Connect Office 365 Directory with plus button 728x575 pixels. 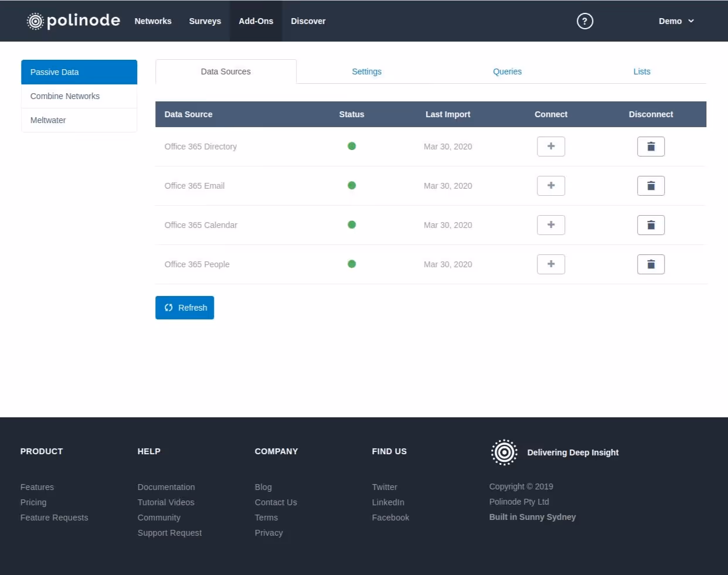(x=551, y=147)
